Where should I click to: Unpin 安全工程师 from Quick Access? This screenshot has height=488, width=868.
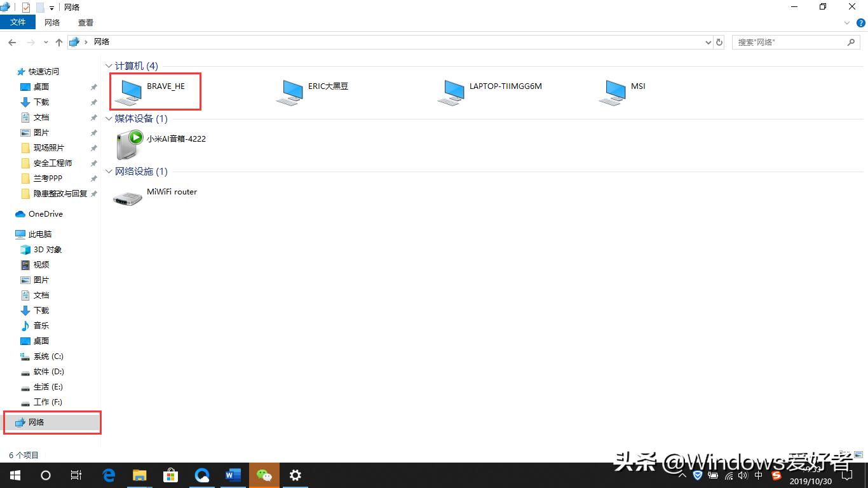93,163
